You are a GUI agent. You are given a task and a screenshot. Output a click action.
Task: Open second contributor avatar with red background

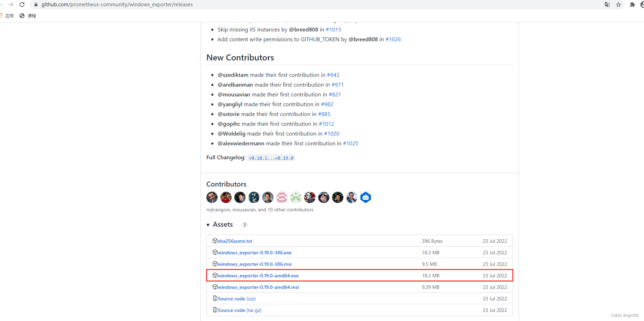pyautogui.click(x=226, y=197)
